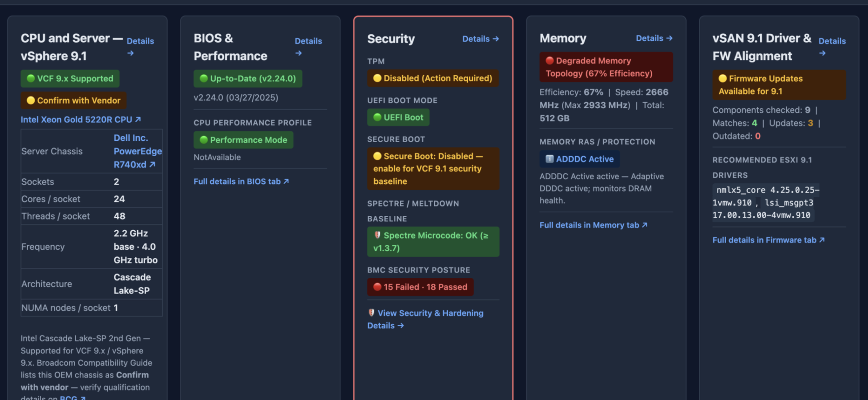Viewport: 868px width, 400px height.
Task: Go to Full details in Memory tab
Action: coord(594,225)
